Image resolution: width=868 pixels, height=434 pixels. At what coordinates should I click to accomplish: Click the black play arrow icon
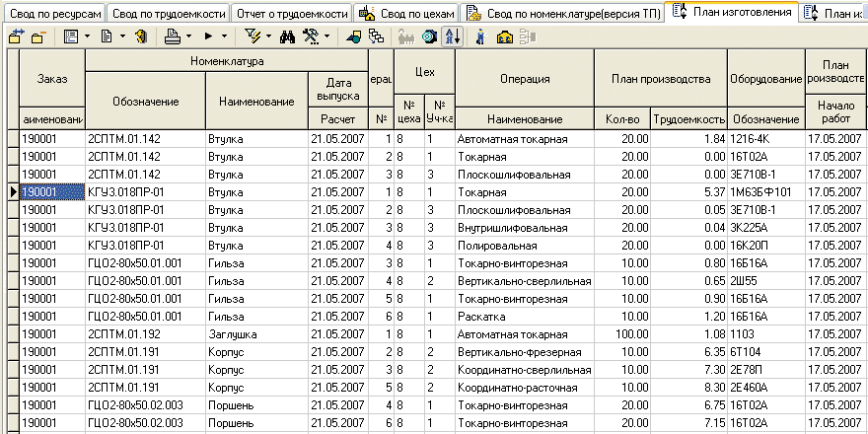coord(208,36)
